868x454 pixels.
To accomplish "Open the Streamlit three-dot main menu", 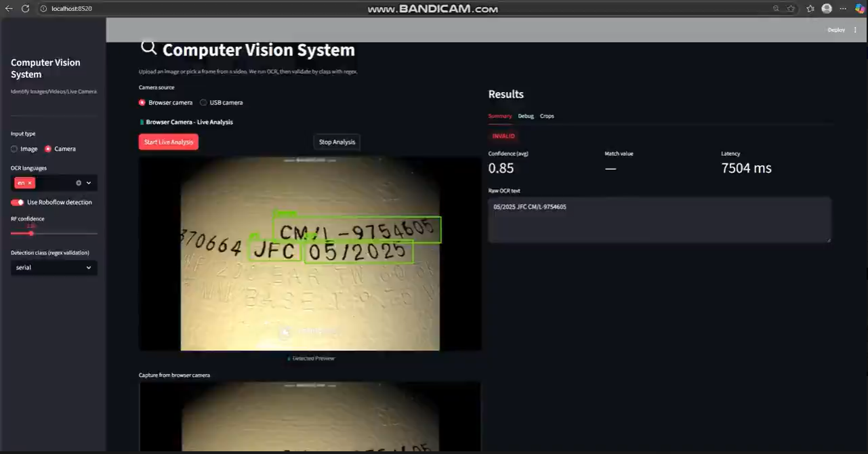I will [x=855, y=30].
